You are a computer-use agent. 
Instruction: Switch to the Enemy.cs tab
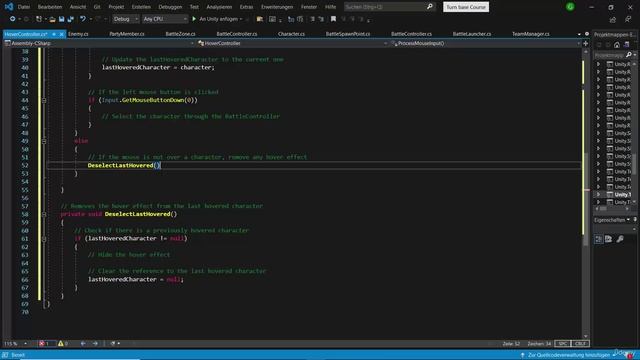tap(78, 34)
